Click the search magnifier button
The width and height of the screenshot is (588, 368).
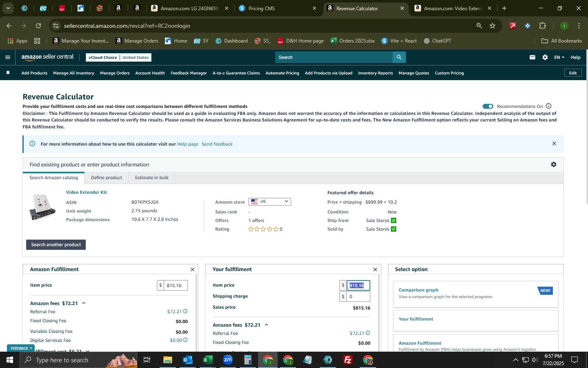[399, 57]
